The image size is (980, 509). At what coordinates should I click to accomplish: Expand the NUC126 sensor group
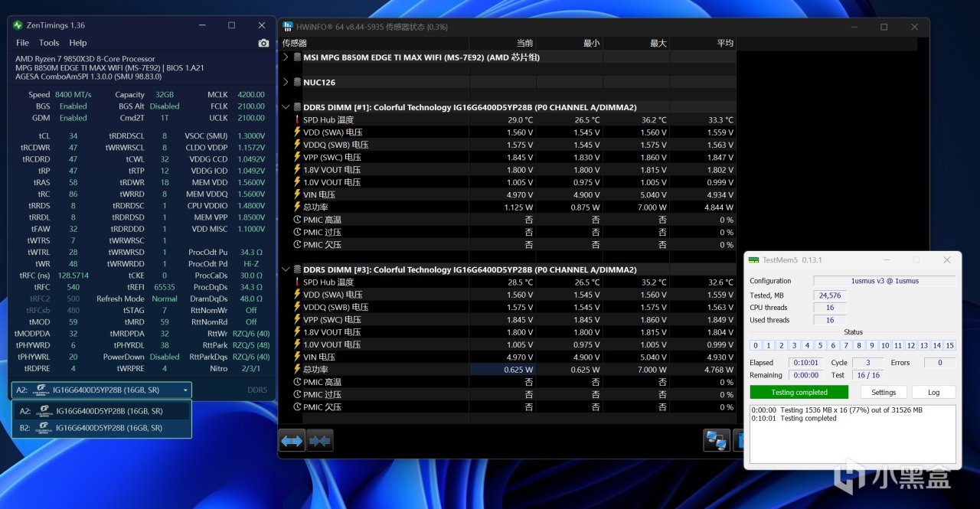point(286,82)
